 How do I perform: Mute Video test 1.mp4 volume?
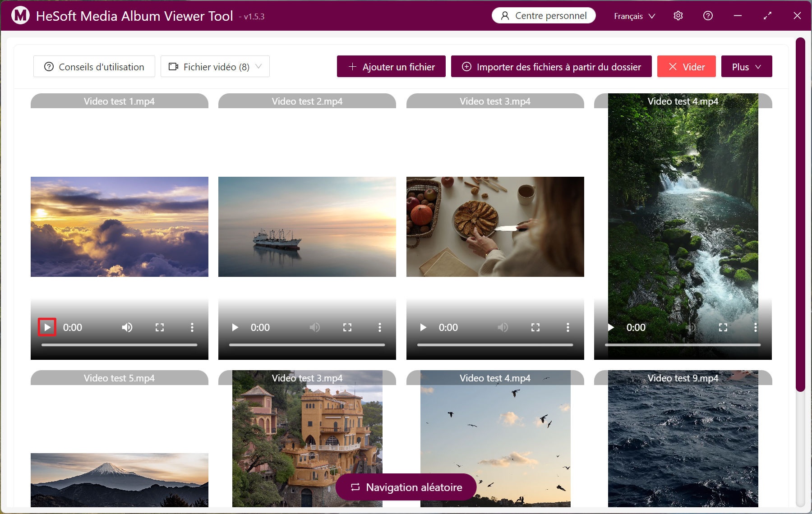[x=127, y=327]
